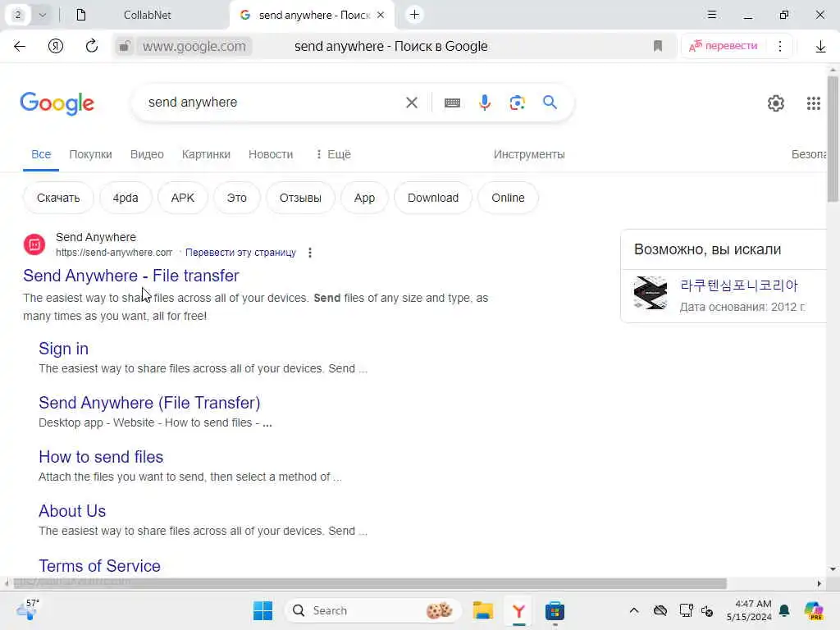Select the Все results tab
The height and width of the screenshot is (630, 840).
(x=41, y=154)
